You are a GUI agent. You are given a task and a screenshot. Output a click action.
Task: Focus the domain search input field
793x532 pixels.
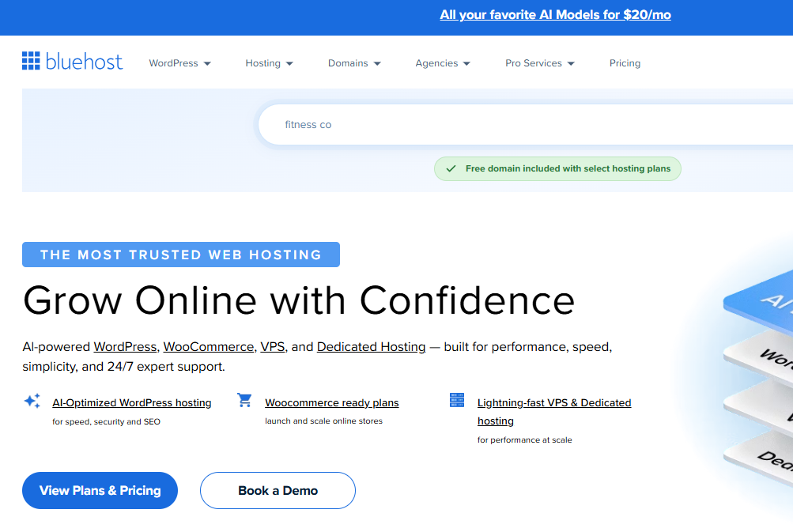(x=526, y=125)
